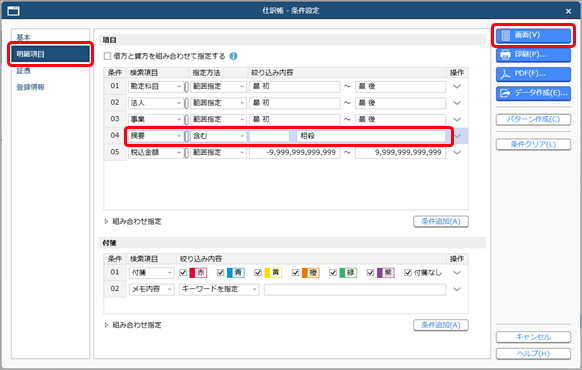Select the 明細項目 tab
The image size is (582, 370).
(x=50, y=54)
